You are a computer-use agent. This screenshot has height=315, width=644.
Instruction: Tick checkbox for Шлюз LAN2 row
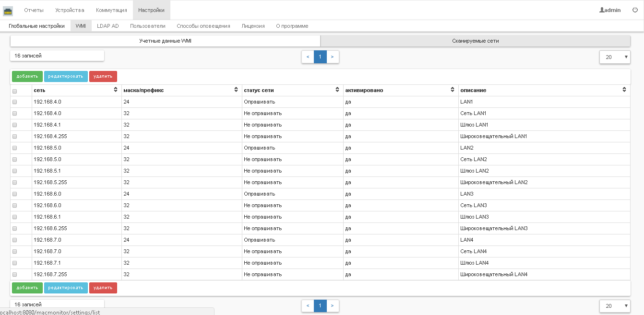pos(14,171)
